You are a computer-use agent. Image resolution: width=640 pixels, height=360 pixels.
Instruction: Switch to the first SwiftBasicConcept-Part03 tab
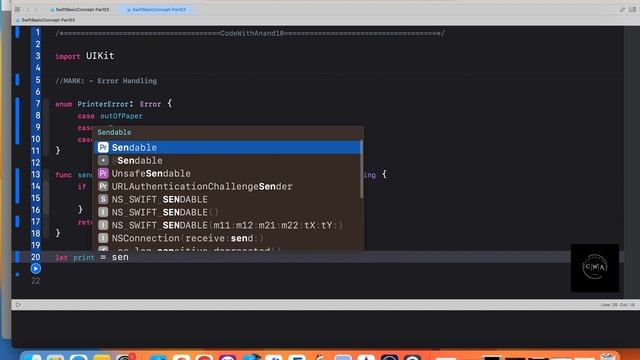80,9
